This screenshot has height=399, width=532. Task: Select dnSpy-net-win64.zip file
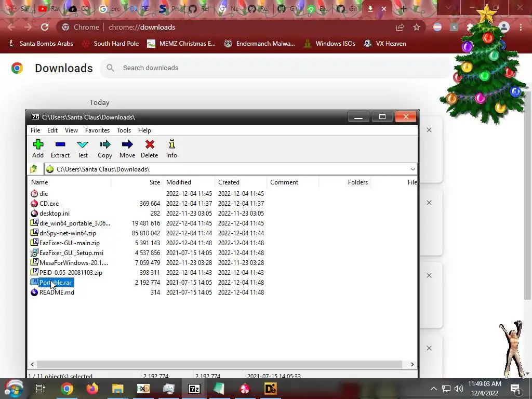68,233
